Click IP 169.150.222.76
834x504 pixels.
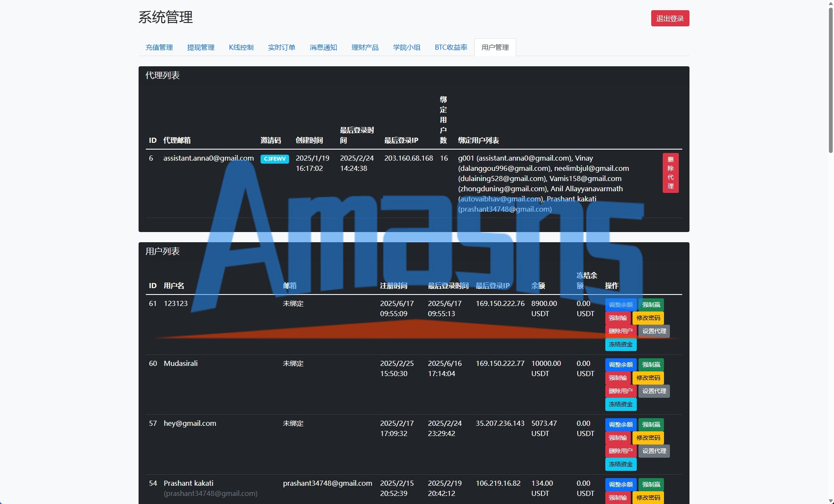(x=500, y=303)
